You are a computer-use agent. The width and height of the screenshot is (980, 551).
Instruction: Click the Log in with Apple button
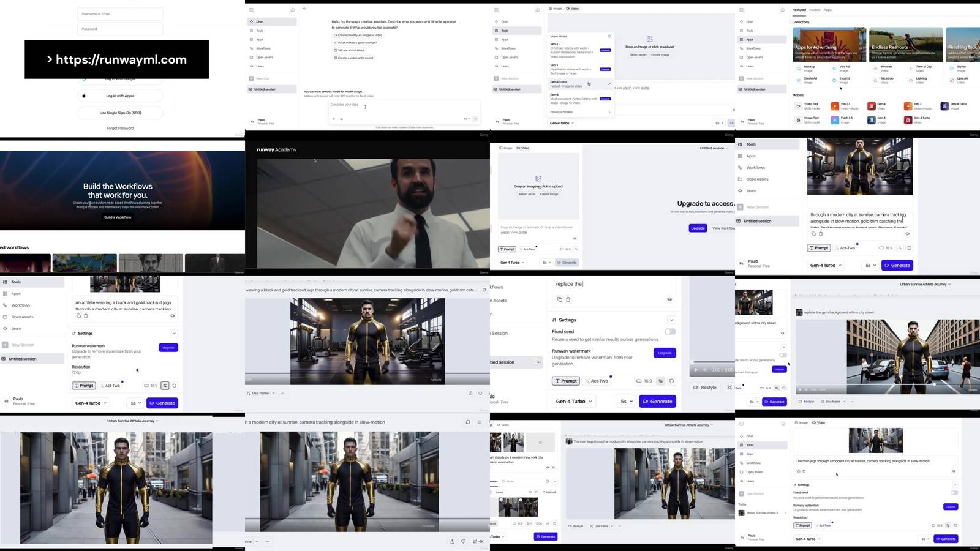pyautogui.click(x=120, y=96)
